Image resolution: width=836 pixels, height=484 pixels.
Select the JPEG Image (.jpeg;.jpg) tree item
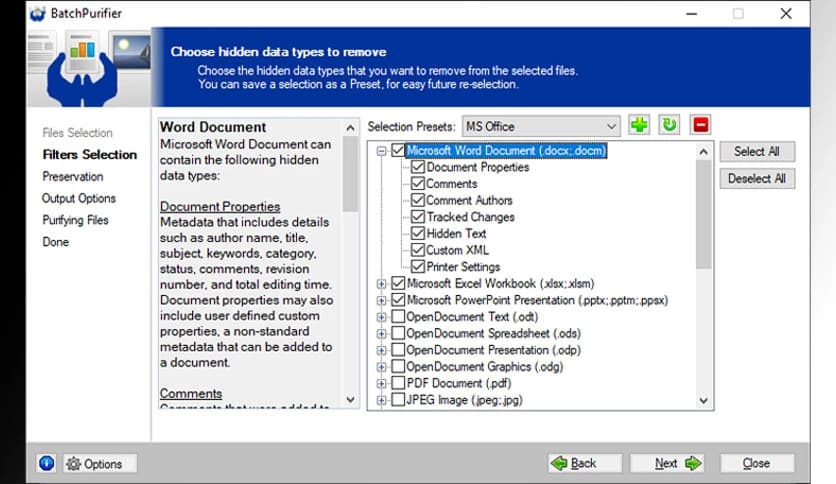(464, 400)
